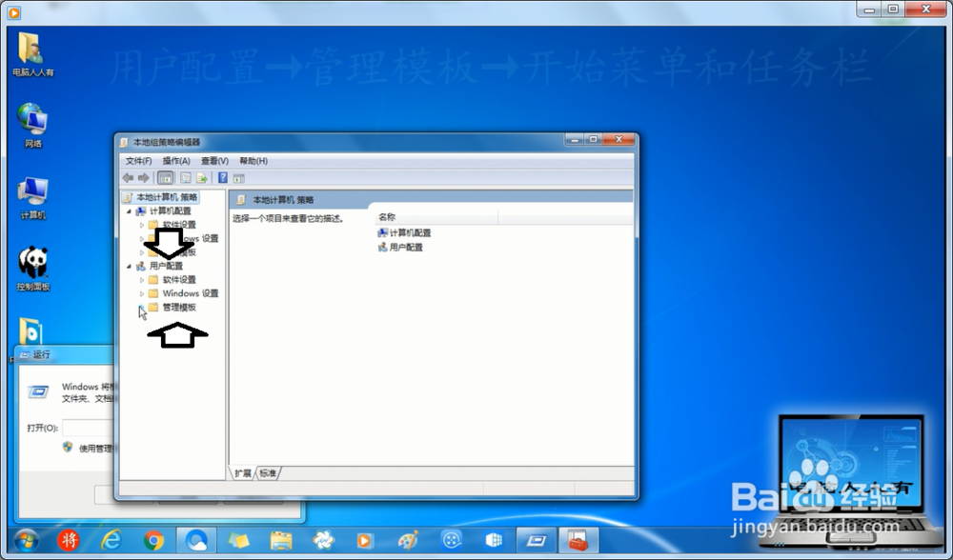Select 计算机配置 in the right list pane
Screen dimensions: 953x560
click(x=410, y=232)
